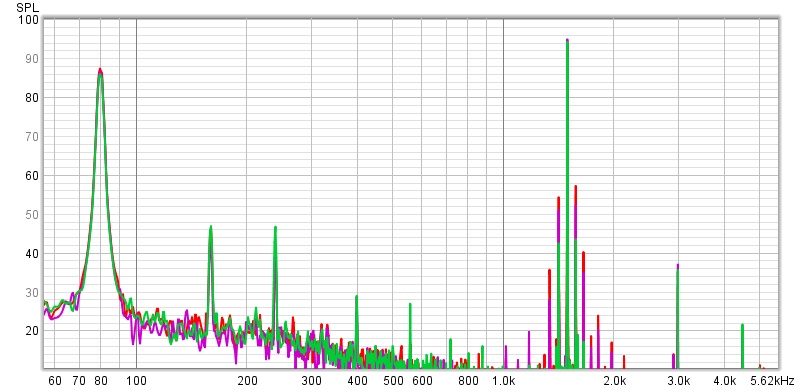
Task: Click the 100 value on SPL axis
Action: pos(29,20)
